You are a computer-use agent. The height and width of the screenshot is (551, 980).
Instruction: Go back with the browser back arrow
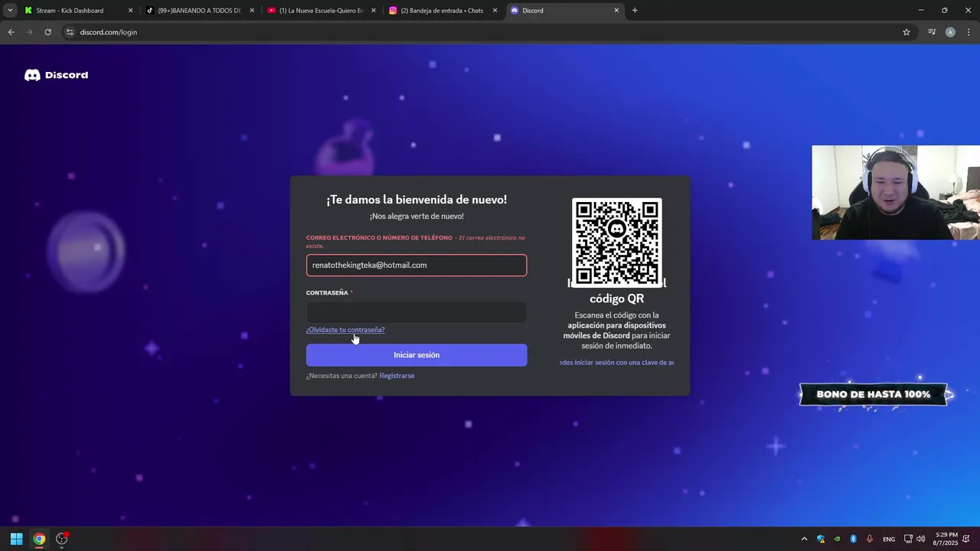11,32
